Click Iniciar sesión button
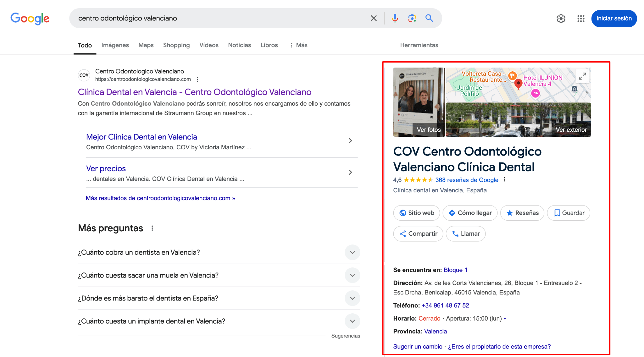 pos(614,19)
